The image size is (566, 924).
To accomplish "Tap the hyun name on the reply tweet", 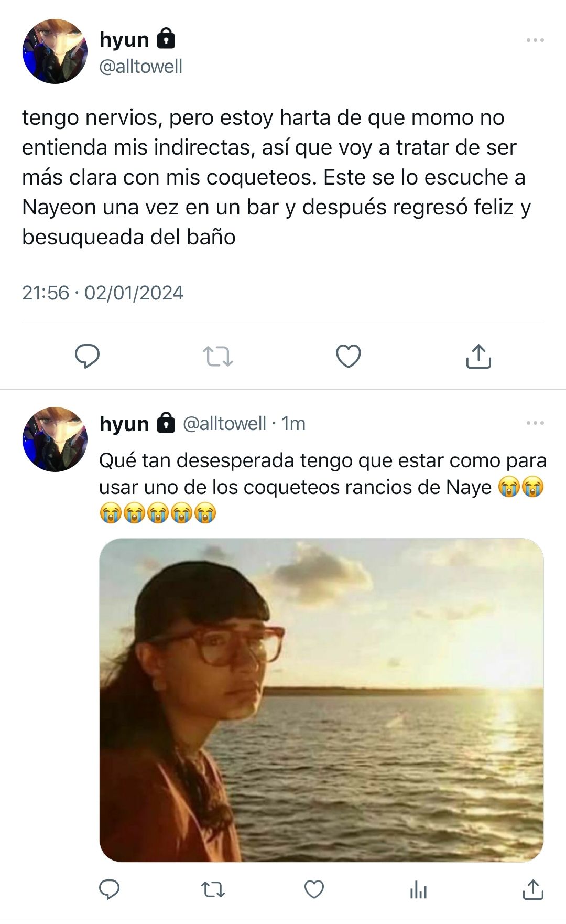I will click(x=124, y=424).
